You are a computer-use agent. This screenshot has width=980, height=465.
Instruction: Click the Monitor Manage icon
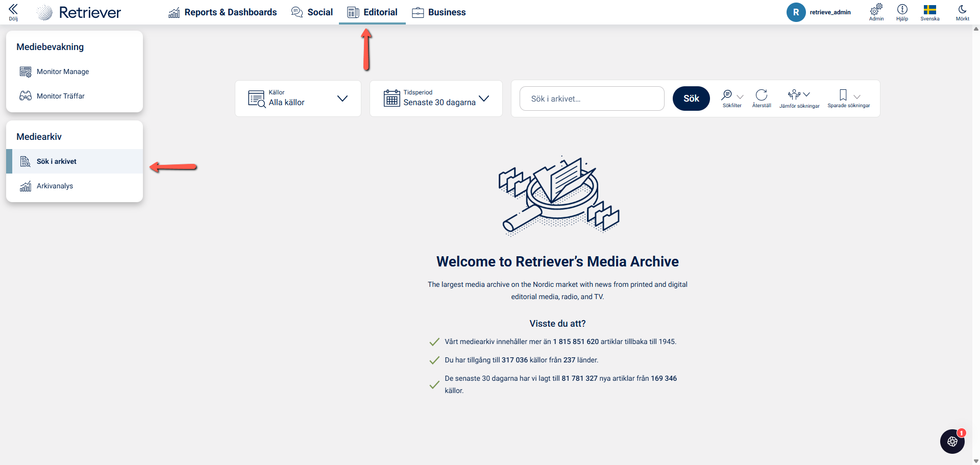[26, 71]
